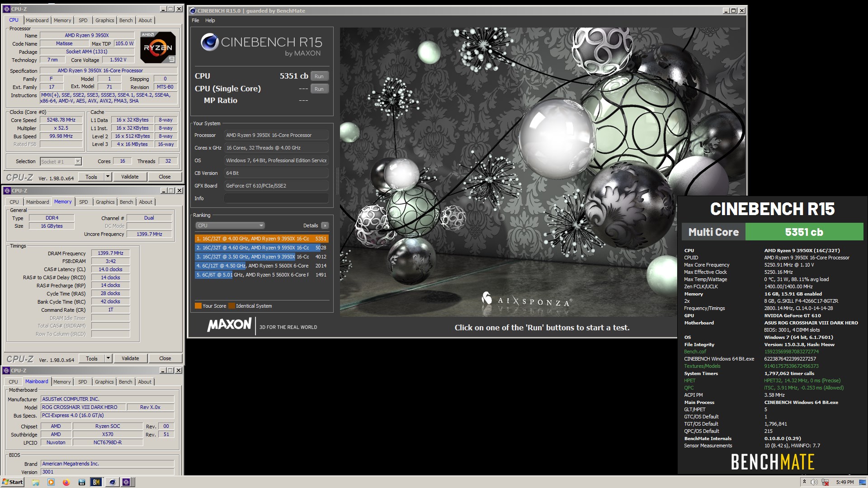Open SPD tab in bottom CPU-Z Mainboard window
The width and height of the screenshot is (868, 488).
pos(83,382)
